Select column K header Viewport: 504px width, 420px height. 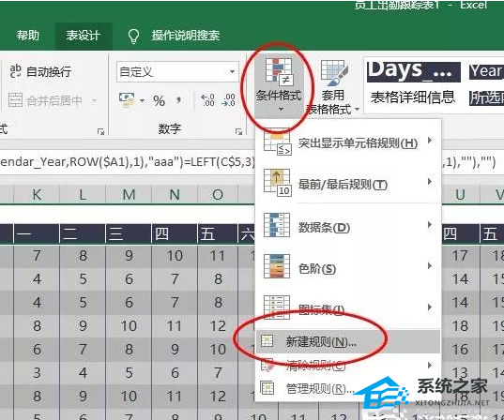(x=37, y=195)
